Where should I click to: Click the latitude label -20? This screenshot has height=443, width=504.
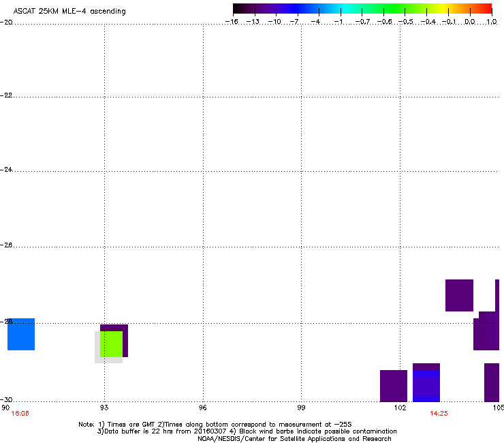(x=6, y=22)
